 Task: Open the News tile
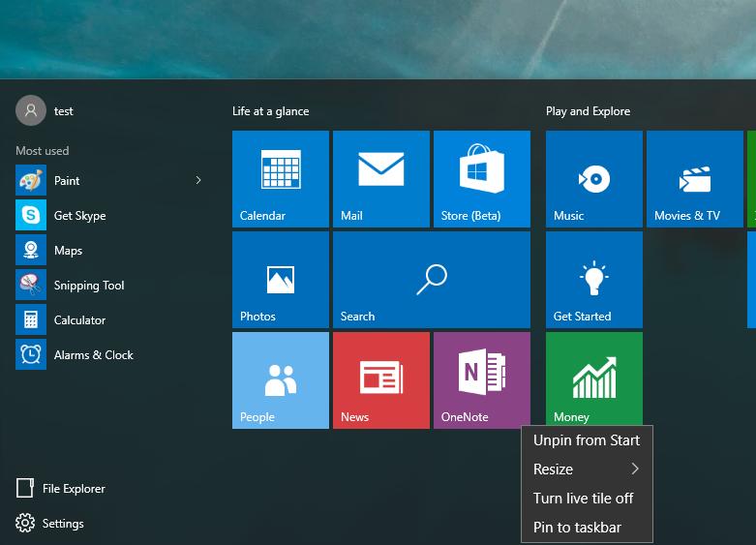coord(380,380)
